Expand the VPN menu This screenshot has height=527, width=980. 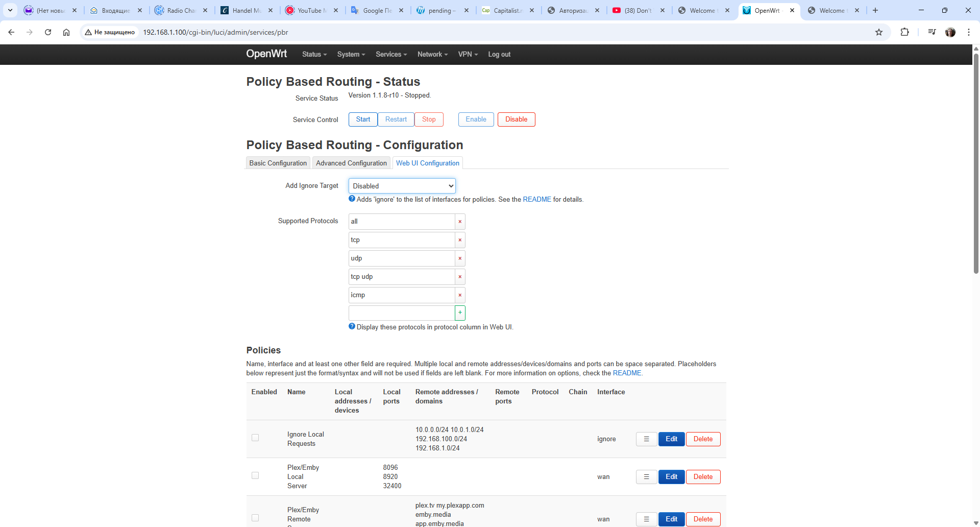click(x=468, y=55)
